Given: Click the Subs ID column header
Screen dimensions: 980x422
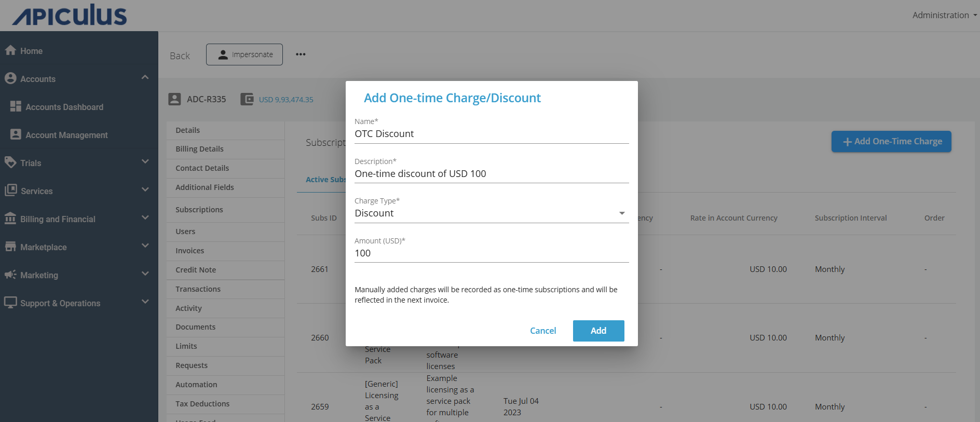Looking at the screenshot, I should point(324,218).
